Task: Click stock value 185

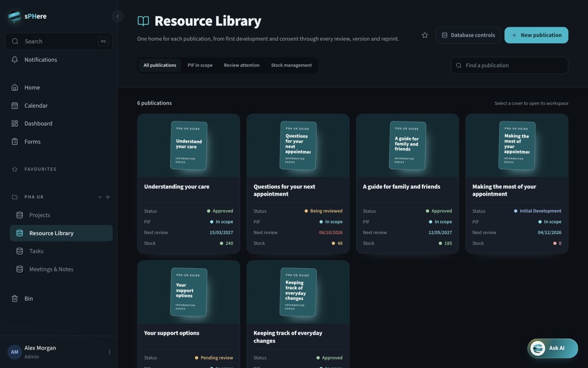Action: coord(445,243)
